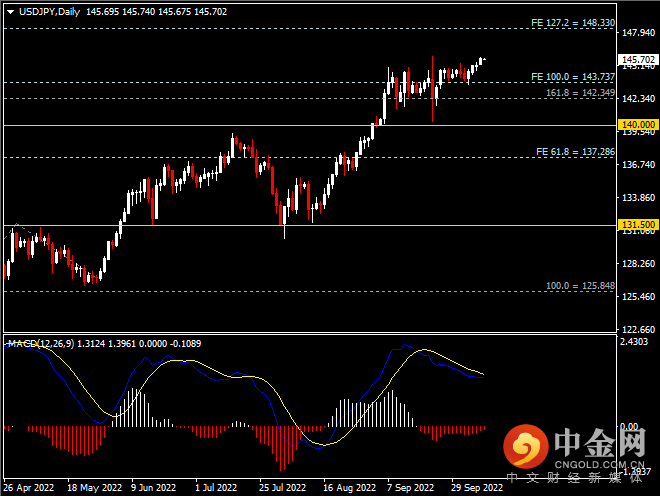The image size is (660, 496).
Task: Click the 161.8 = 142.349 Fibonacci label
Action: [x=580, y=93]
